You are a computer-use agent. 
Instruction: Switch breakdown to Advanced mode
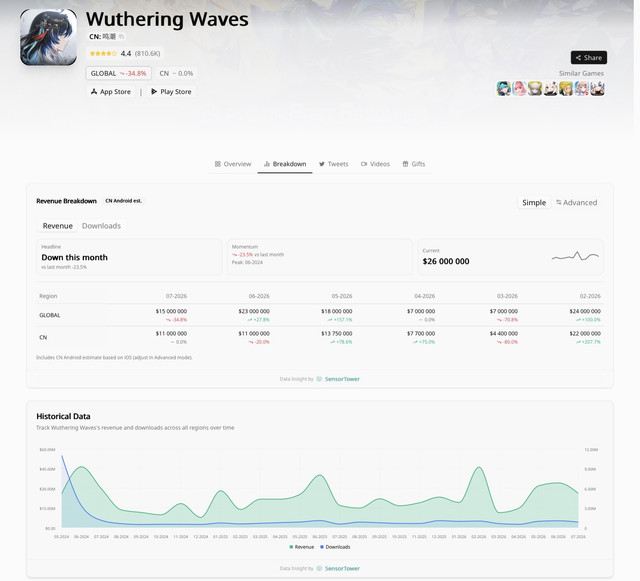[x=576, y=203]
